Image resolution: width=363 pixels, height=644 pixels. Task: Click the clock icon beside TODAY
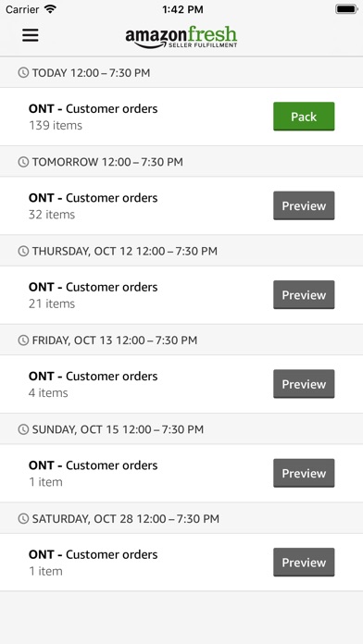(x=23, y=73)
